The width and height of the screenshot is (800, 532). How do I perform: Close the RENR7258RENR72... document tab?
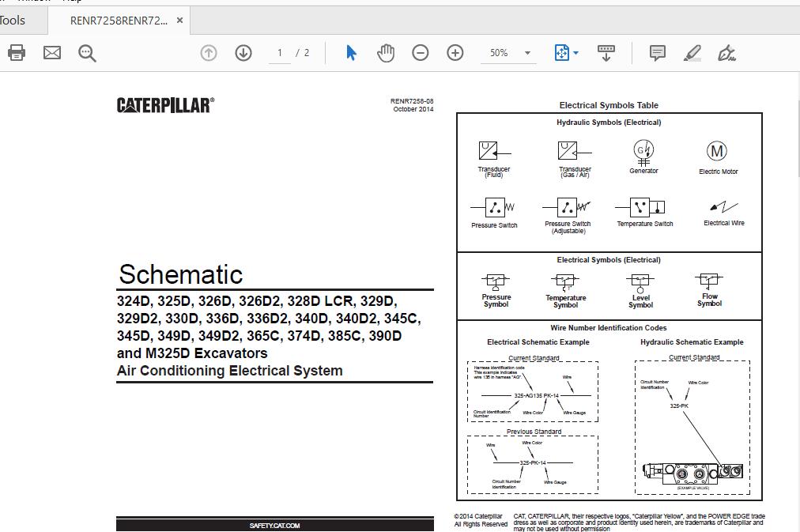click(x=179, y=21)
